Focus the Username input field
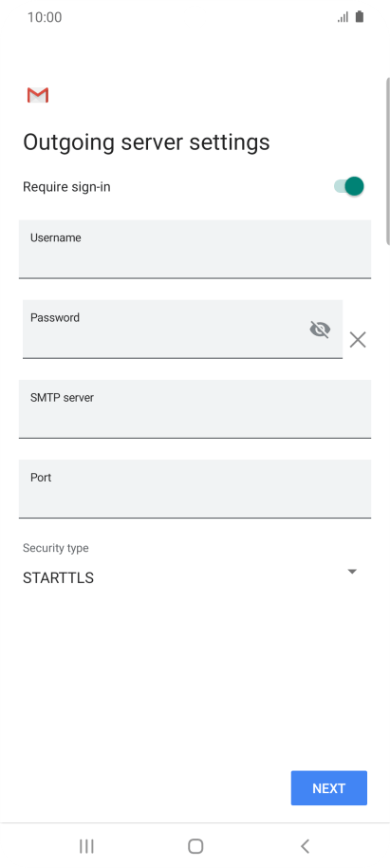The width and height of the screenshot is (390, 868). (195, 249)
